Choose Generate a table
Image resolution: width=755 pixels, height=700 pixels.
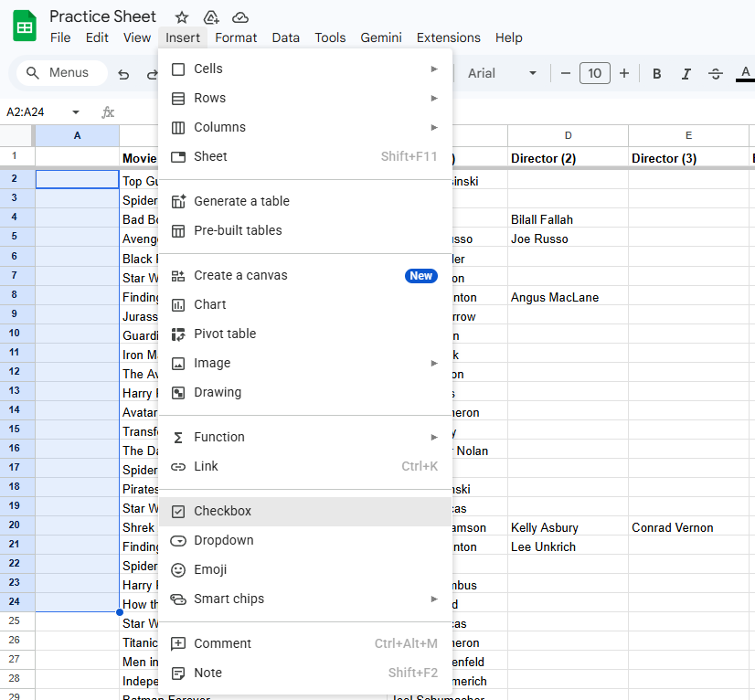coord(304,201)
